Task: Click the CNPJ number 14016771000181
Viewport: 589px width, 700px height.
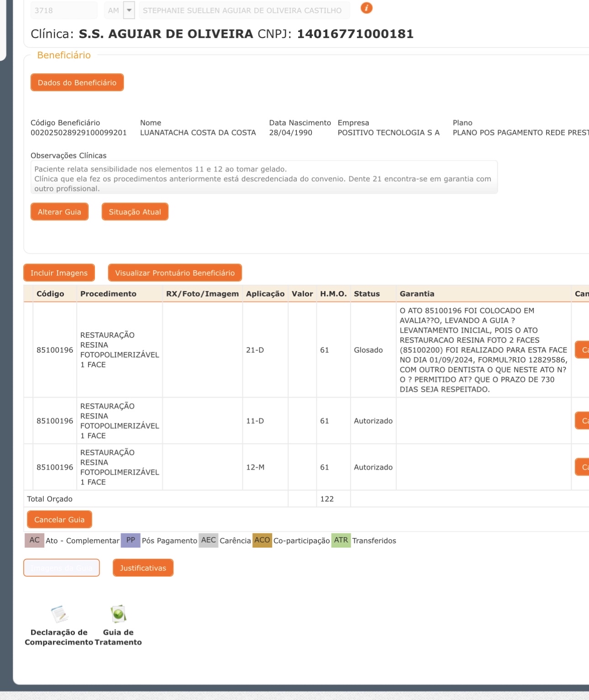Action: click(x=355, y=34)
